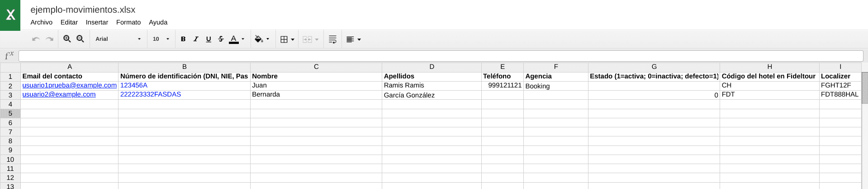Viewport: 868px width, 189px height.
Task: Click the usuario2@example.com email link
Action: coord(59,94)
